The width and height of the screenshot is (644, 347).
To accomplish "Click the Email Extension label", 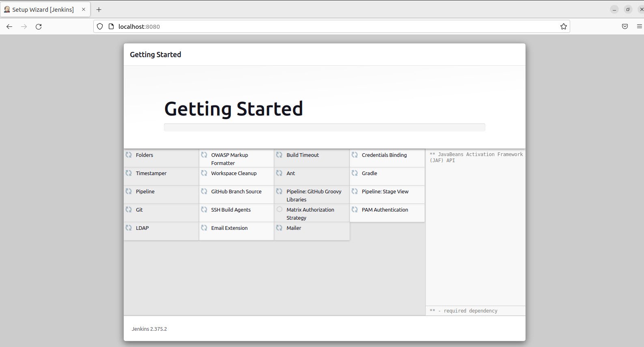I will point(229,228).
